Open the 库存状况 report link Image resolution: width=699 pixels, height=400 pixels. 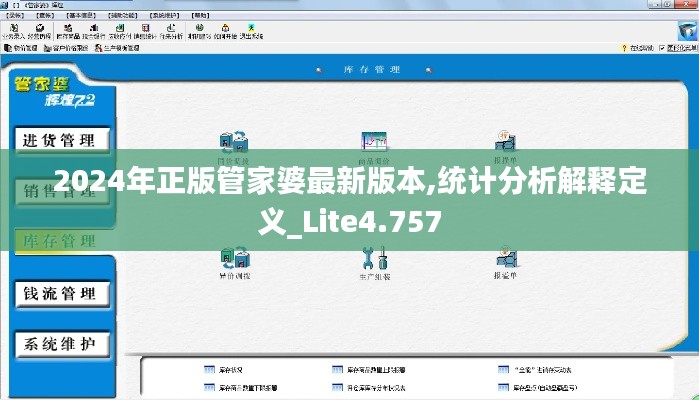(x=223, y=370)
